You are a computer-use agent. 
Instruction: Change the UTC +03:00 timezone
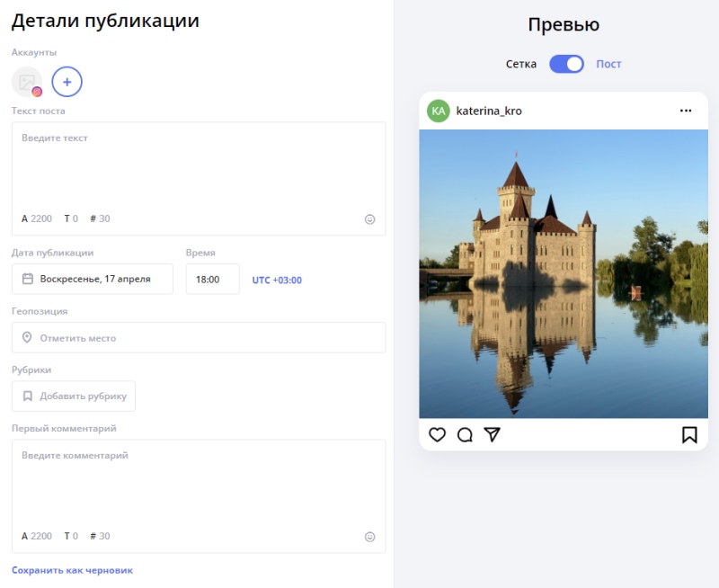tap(276, 279)
